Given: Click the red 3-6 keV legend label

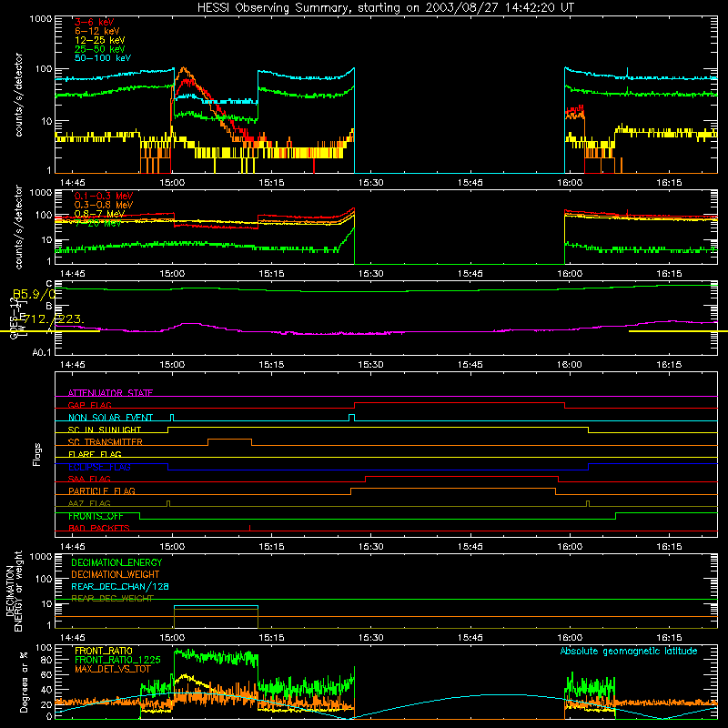Looking at the screenshot, I should click(95, 22).
